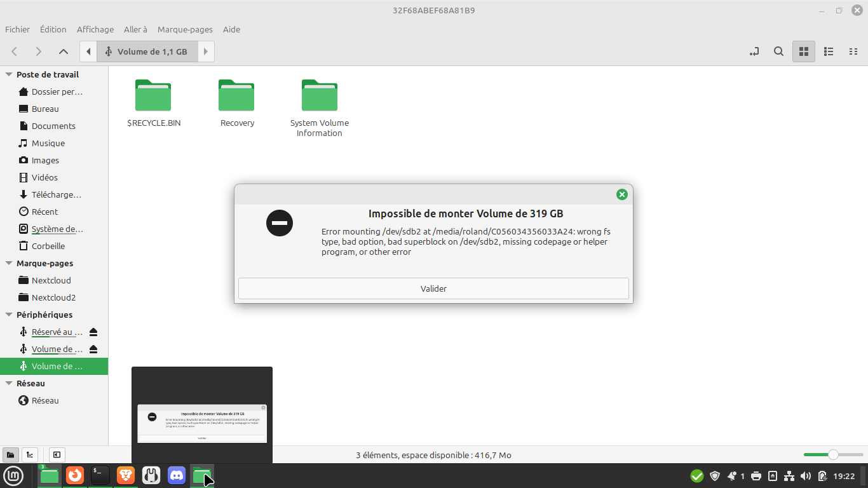Eject the Réservé au système volume

93,332
